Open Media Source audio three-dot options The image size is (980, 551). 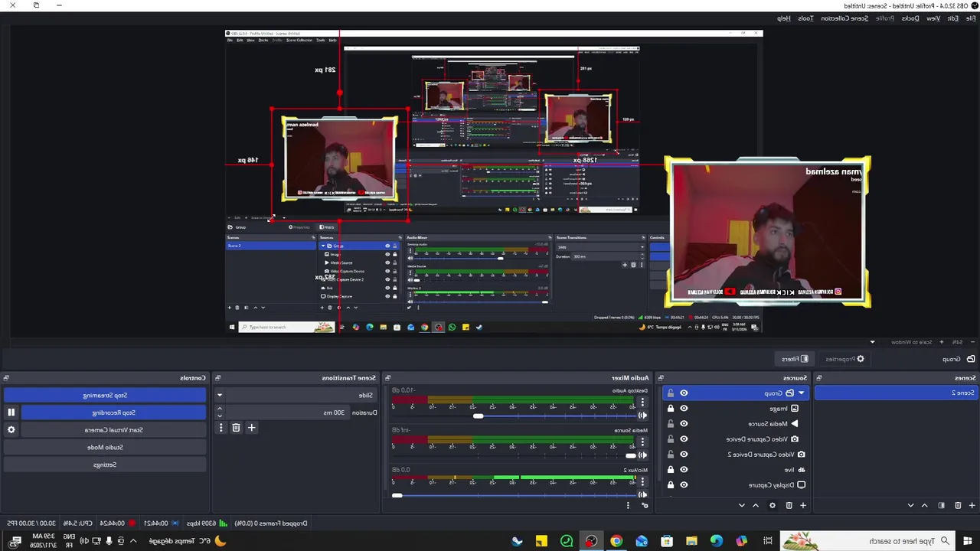point(642,442)
